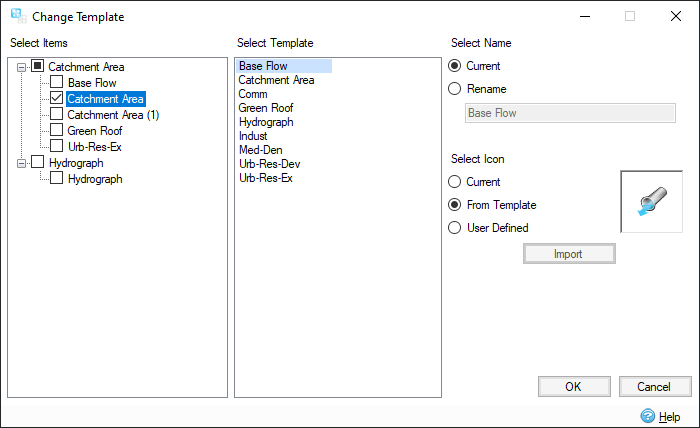
Task: Click the Cancel button
Action: (654, 387)
